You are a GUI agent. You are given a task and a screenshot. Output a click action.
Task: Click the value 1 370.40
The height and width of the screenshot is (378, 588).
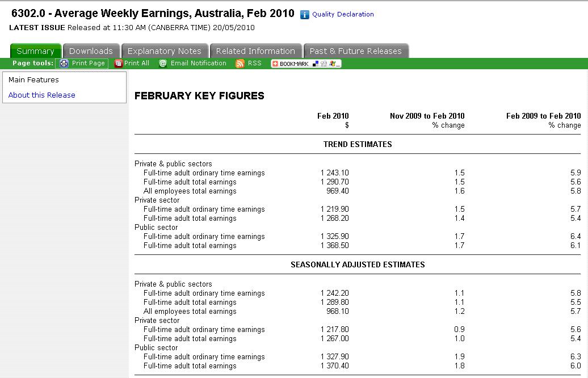334,366
